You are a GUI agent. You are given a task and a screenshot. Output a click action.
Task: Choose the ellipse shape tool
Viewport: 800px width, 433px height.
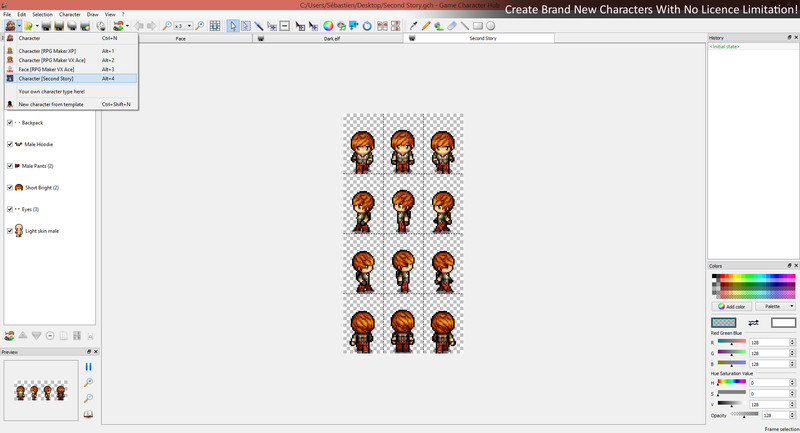[x=490, y=26]
